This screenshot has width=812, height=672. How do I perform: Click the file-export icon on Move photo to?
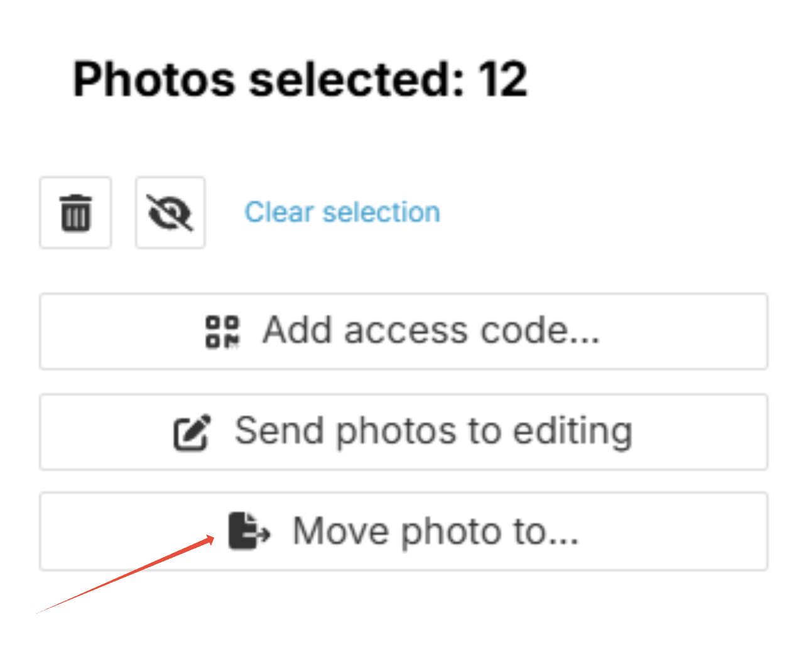tap(249, 531)
